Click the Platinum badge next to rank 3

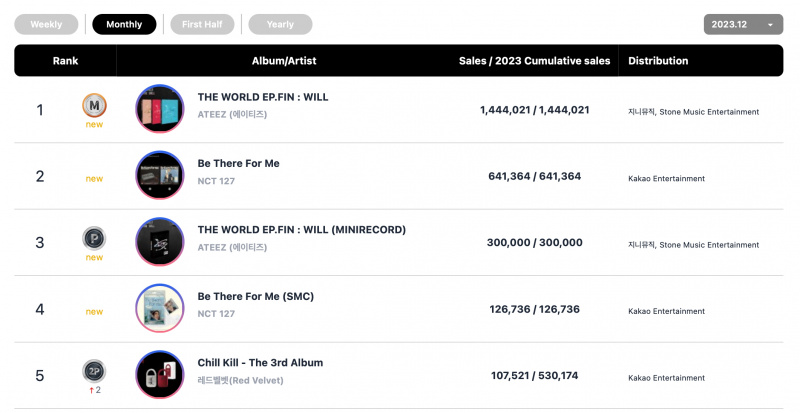[94, 238]
